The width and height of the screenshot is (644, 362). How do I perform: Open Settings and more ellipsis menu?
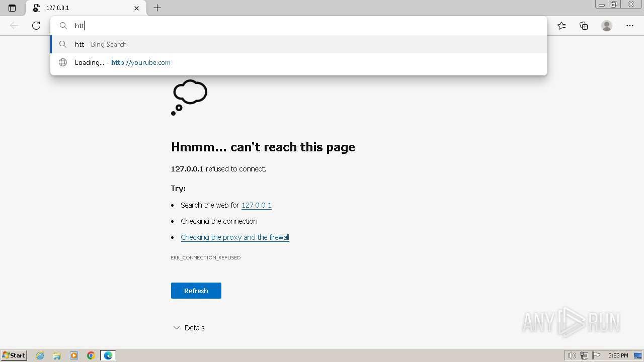[630, 26]
